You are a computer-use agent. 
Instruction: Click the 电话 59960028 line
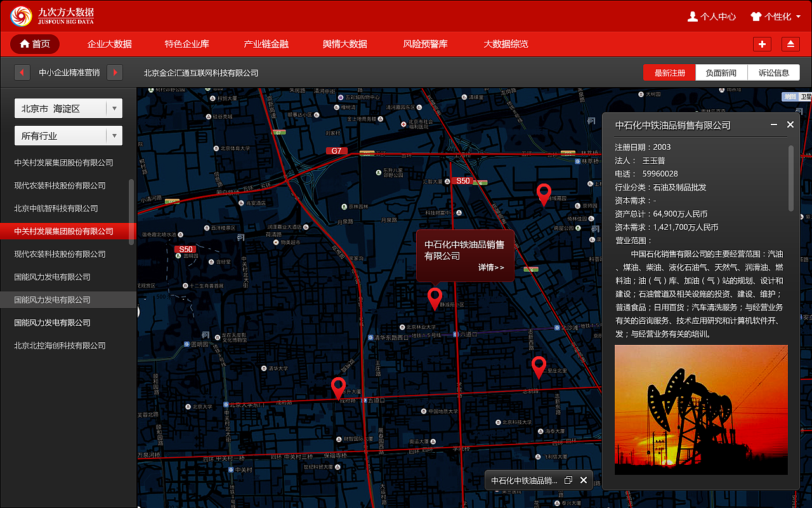tap(646, 174)
